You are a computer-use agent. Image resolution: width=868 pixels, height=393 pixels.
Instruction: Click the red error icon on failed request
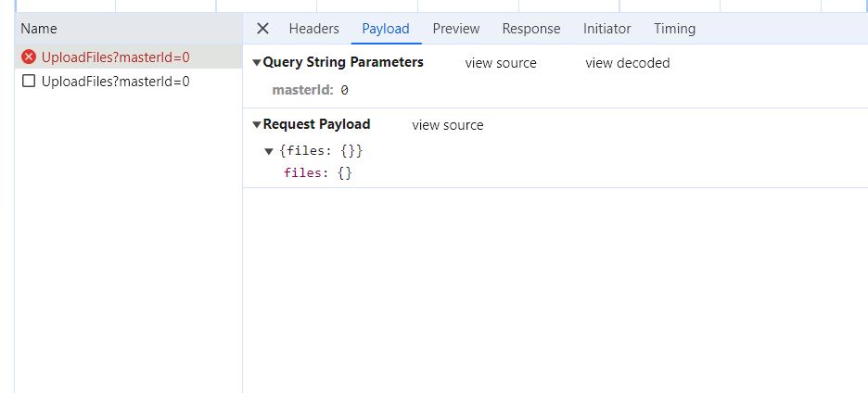coord(29,57)
